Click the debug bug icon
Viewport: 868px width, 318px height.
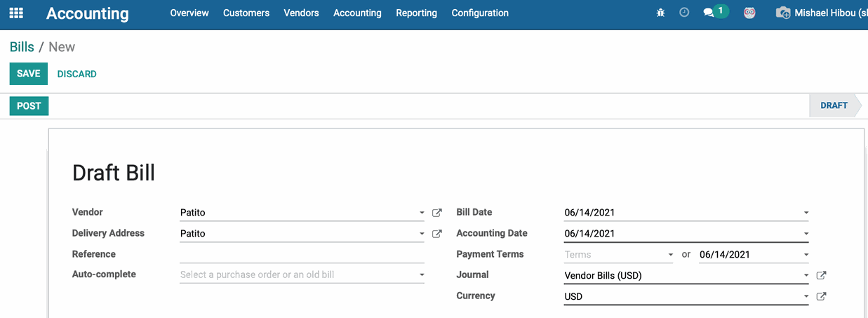point(660,13)
